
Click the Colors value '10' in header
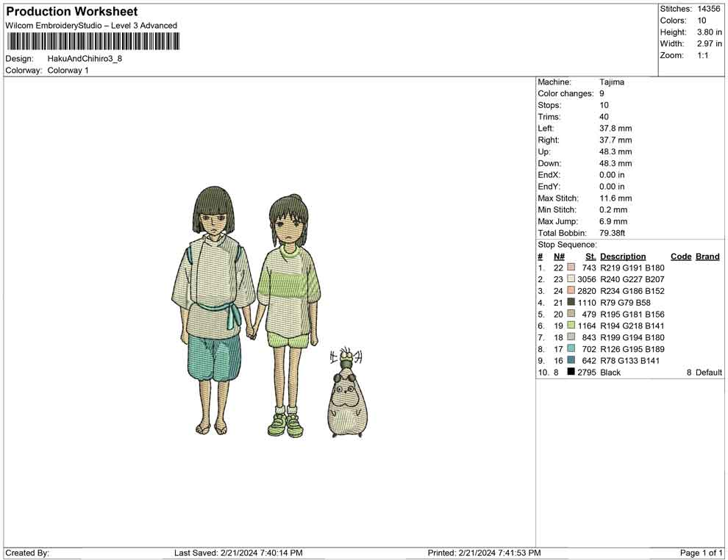pos(702,21)
